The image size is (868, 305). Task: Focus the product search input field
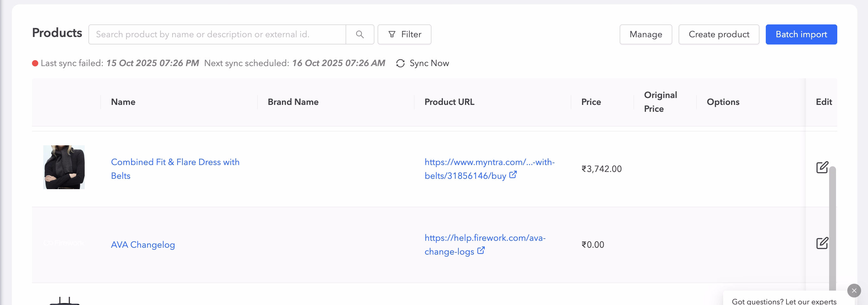pyautogui.click(x=217, y=34)
